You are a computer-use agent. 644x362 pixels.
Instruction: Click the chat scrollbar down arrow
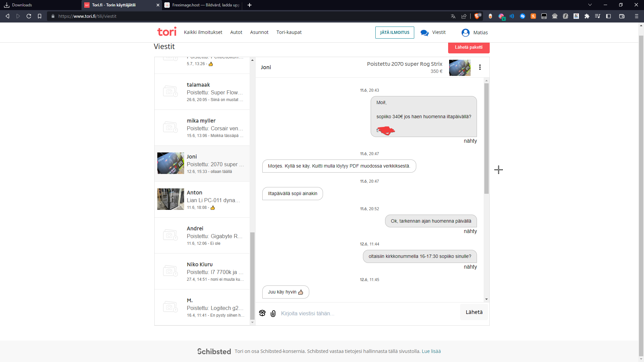pyautogui.click(x=486, y=299)
